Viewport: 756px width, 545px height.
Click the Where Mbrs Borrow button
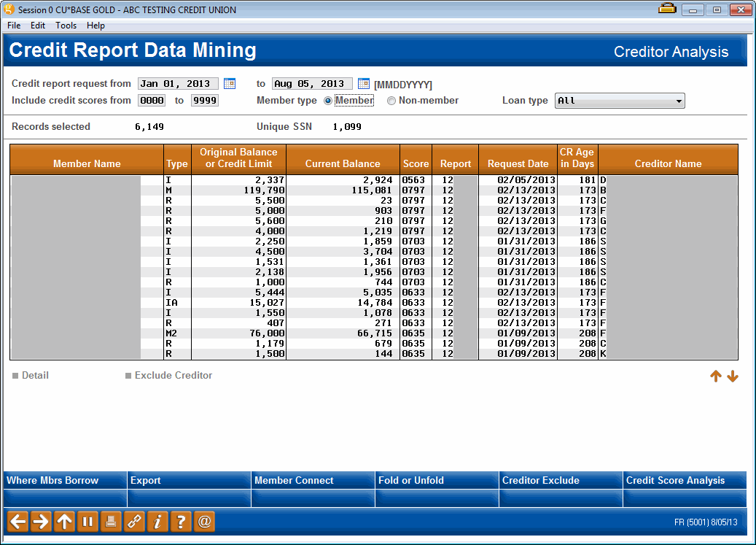(x=65, y=480)
